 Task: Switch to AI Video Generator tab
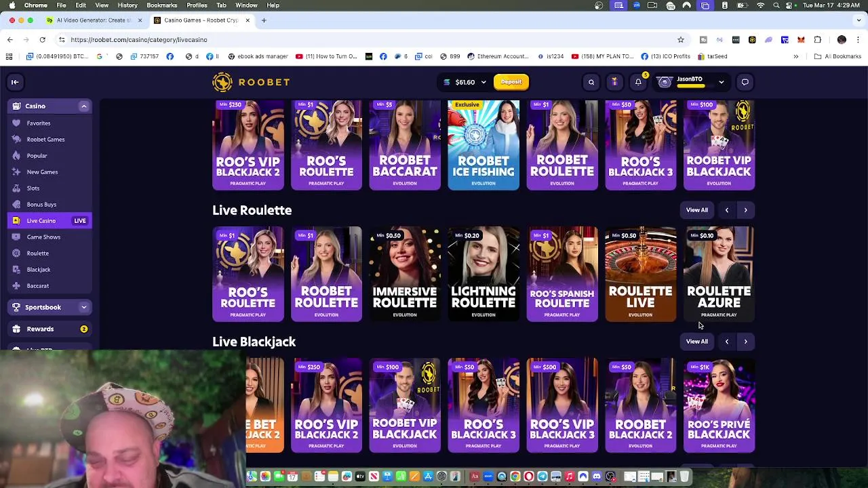[x=94, y=20]
